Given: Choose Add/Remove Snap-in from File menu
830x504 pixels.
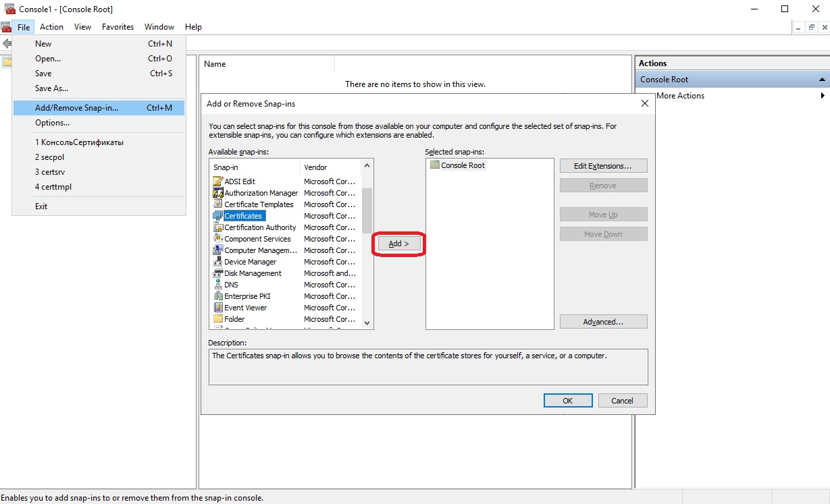Looking at the screenshot, I should [x=76, y=108].
